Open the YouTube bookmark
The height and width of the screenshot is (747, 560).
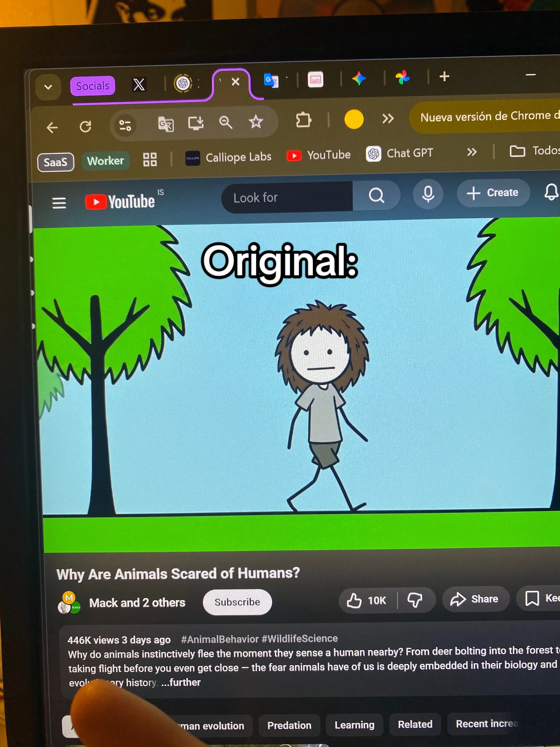[318, 155]
